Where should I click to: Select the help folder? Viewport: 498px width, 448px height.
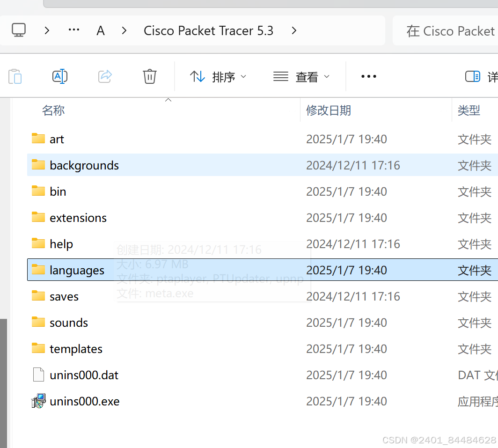click(262, 244)
